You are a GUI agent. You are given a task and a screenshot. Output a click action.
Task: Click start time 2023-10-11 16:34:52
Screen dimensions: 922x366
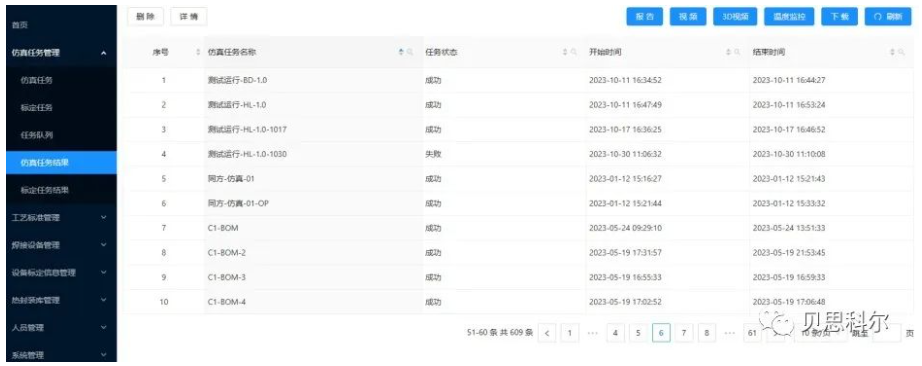[626, 80]
